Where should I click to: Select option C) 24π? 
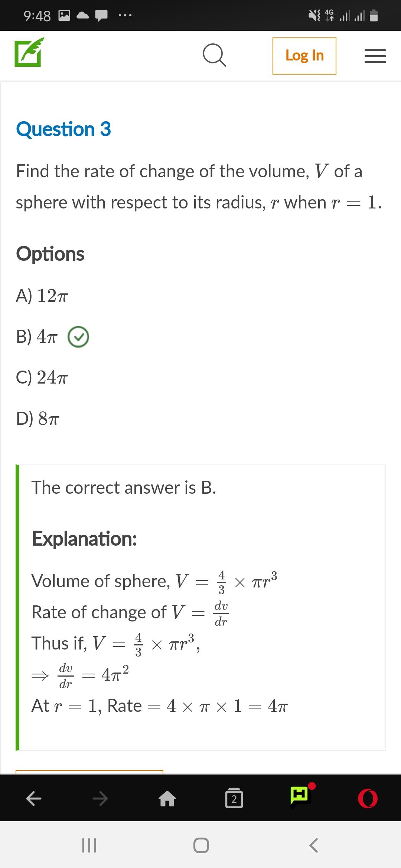[42, 377]
